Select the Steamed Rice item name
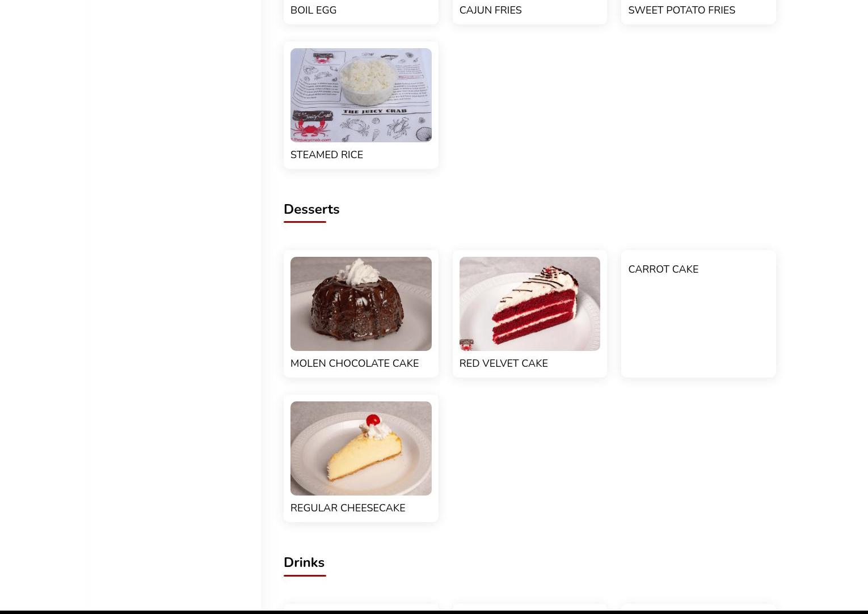This screenshot has width=868, height=614. click(327, 155)
